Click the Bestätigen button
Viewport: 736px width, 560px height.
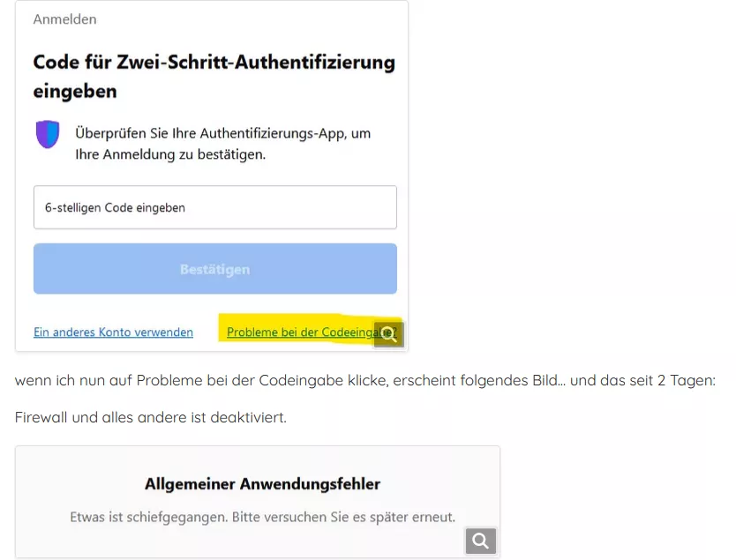click(215, 269)
